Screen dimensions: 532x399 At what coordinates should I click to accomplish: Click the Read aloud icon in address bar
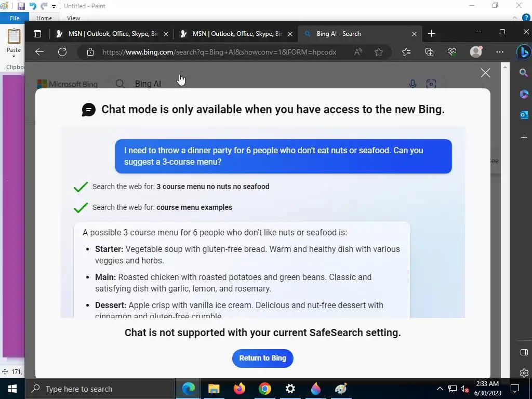(x=358, y=52)
